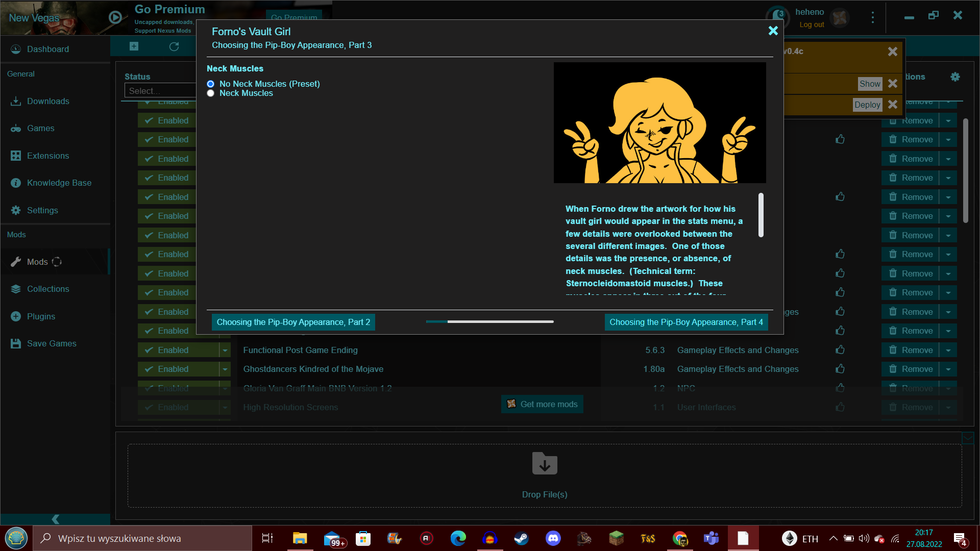This screenshot has height=551, width=980.
Task: Select No Neck Muscles (Preset) option
Action: click(210, 84)
